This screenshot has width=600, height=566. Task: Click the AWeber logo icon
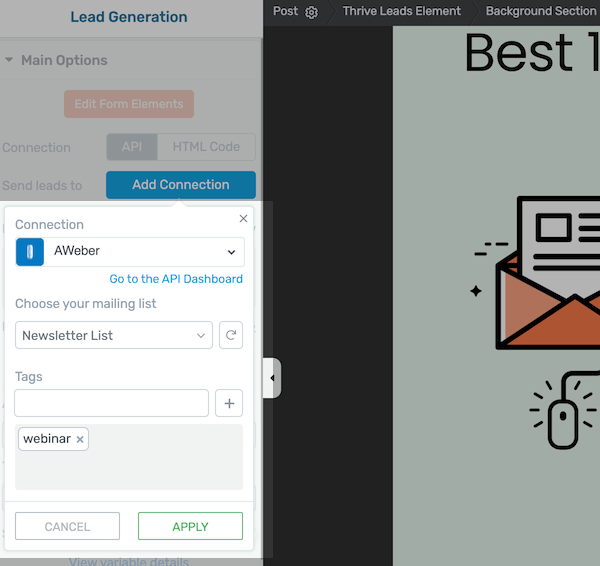click(30, 251)
